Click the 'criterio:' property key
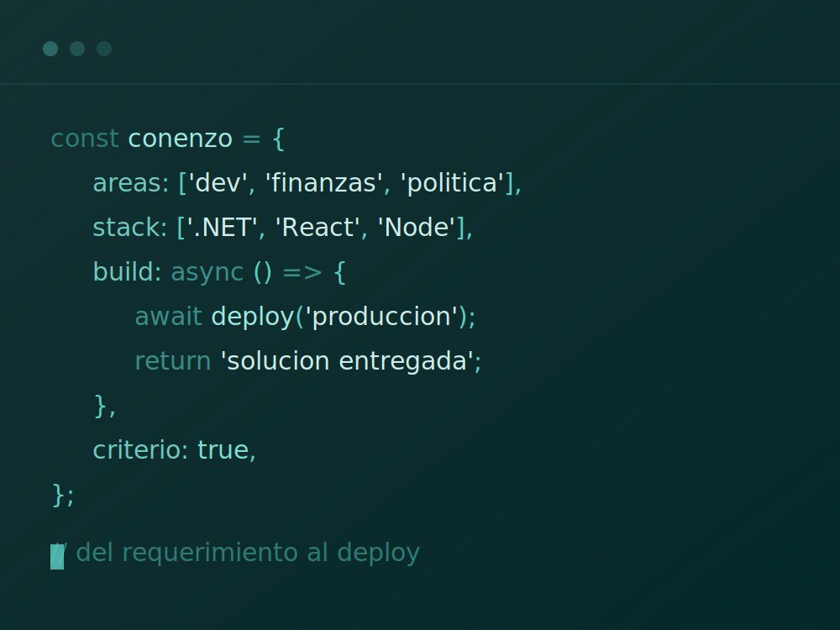This screenshot has height=630, width=840. pyautogui.click(x=141, y=450)
